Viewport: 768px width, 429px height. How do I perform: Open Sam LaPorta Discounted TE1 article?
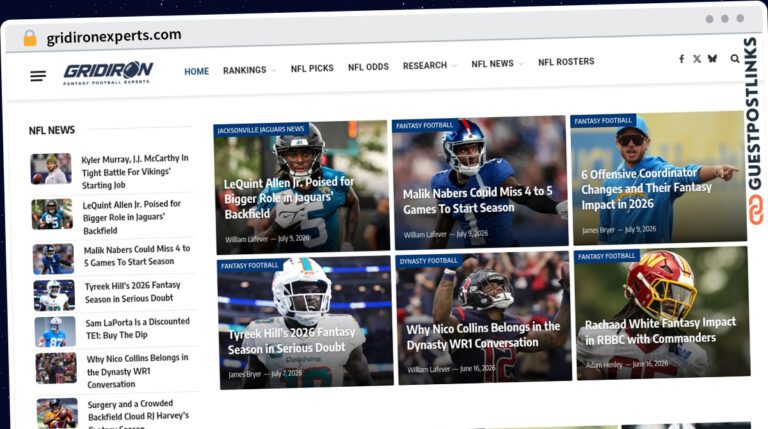tap(138, 328)
